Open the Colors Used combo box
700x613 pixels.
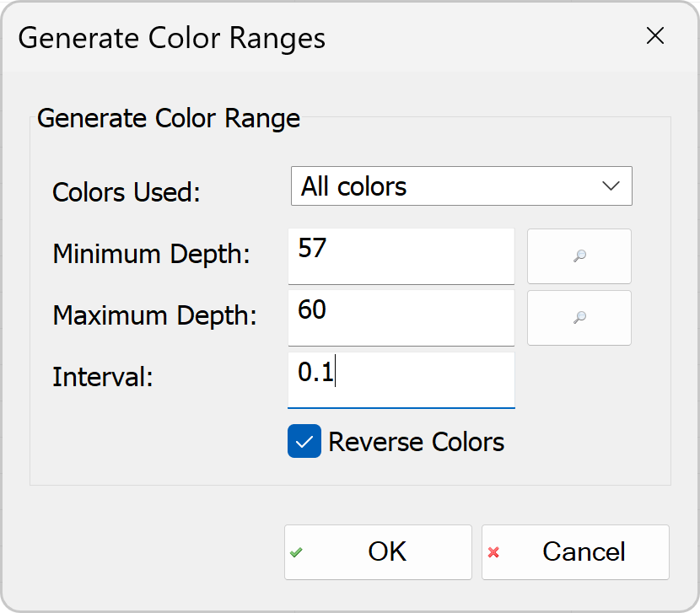(x=461, y=186)
